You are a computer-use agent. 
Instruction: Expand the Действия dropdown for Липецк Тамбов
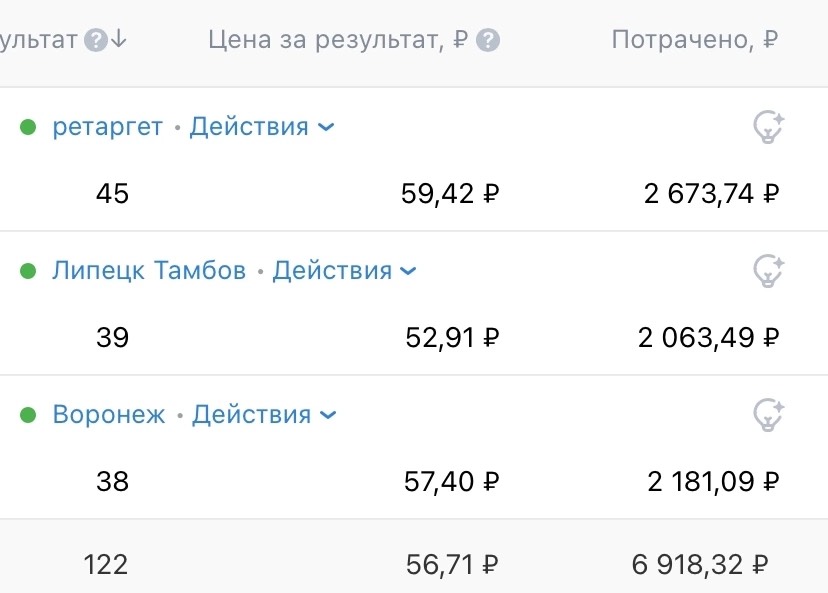point(344,271)
